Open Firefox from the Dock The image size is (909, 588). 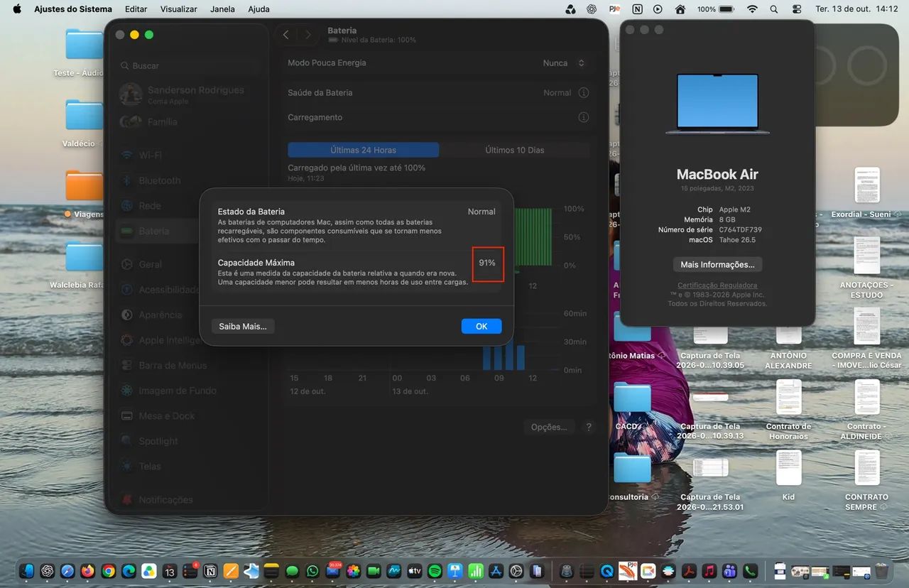pyautogui.click(x=88, y=571)
